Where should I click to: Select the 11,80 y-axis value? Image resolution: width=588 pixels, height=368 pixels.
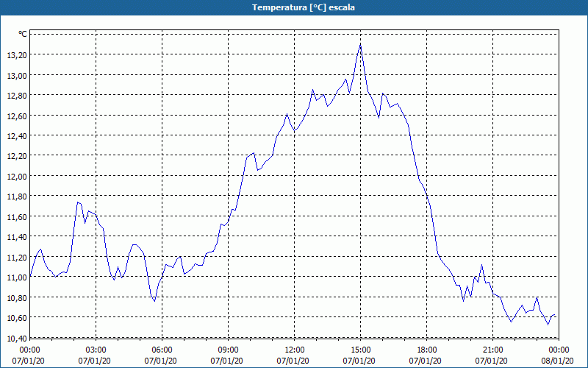[x=17, y=197]
